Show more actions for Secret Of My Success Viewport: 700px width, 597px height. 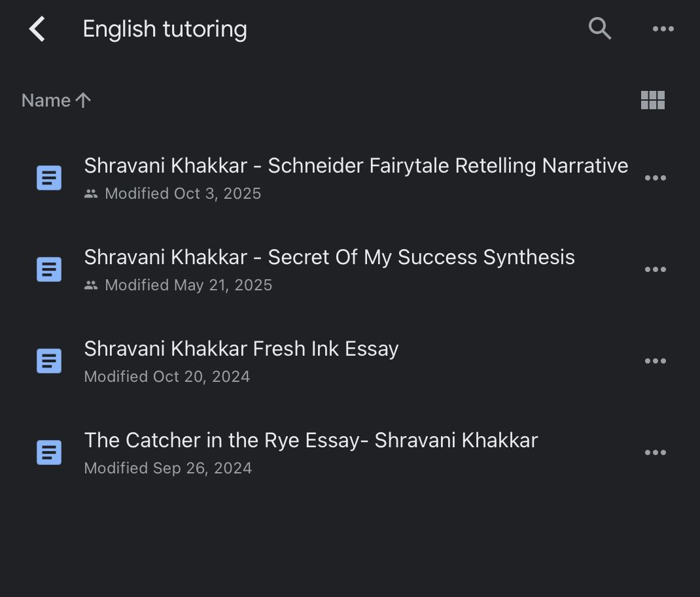[x=655, y=269]
